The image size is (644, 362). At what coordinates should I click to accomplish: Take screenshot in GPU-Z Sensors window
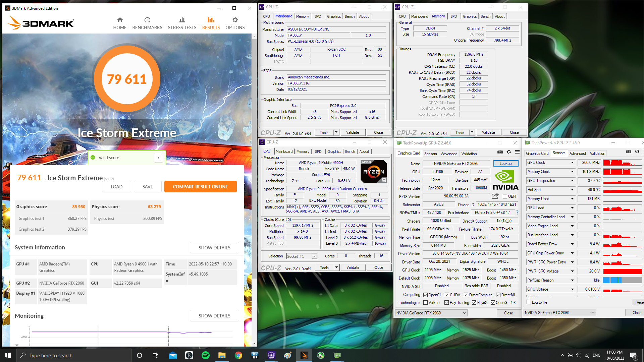(x=628, y=152)
